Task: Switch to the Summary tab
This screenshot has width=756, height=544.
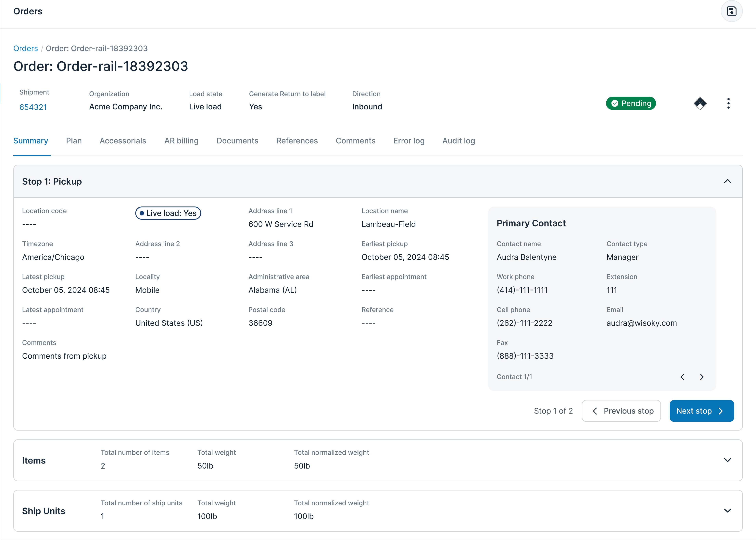Action: click(31, 141)
